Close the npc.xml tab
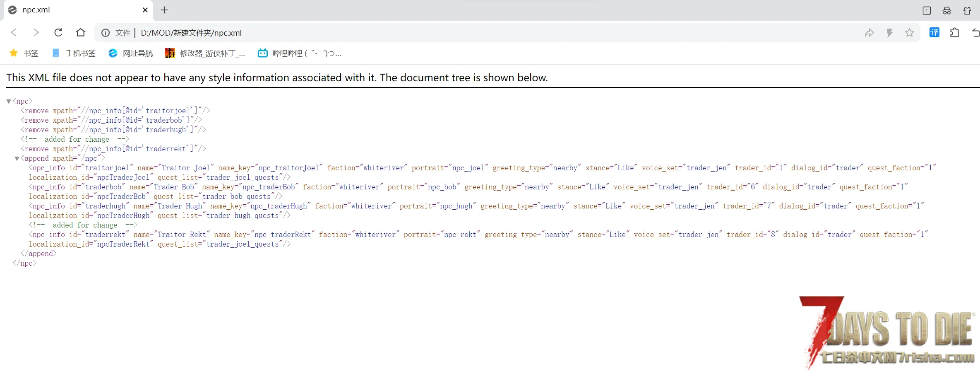 (x=145, y=10)
